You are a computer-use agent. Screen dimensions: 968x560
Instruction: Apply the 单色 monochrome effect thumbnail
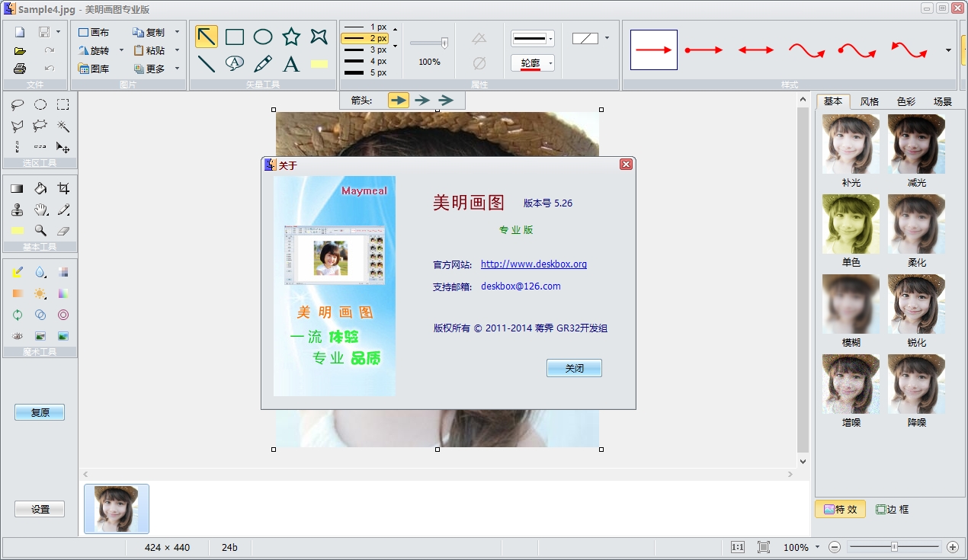tap(851, 224)
